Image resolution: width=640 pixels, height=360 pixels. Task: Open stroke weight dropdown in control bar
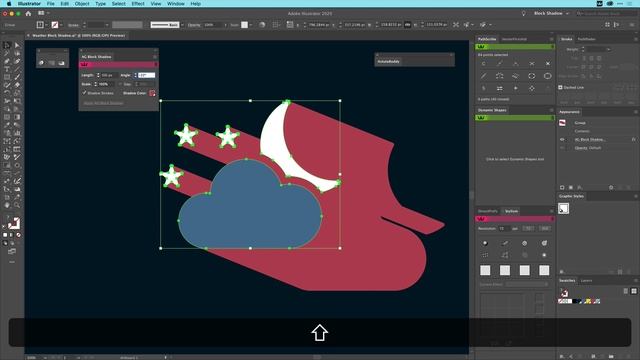pos(107,25)
